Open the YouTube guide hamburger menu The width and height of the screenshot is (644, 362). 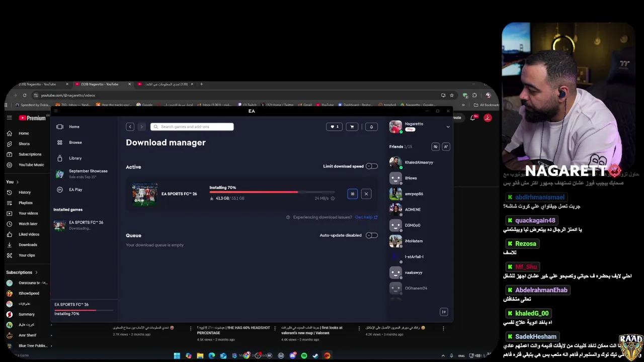(9, 118)
